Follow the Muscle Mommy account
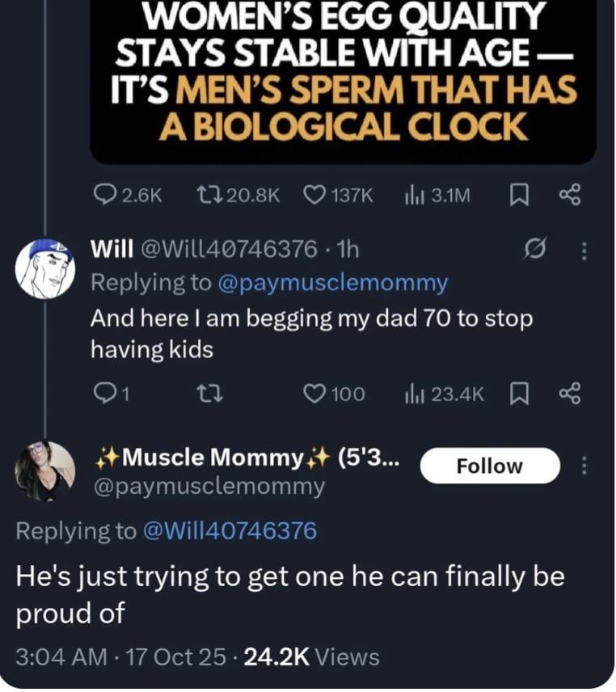Viewport: 616px width, 692px height. pos(489,466)
